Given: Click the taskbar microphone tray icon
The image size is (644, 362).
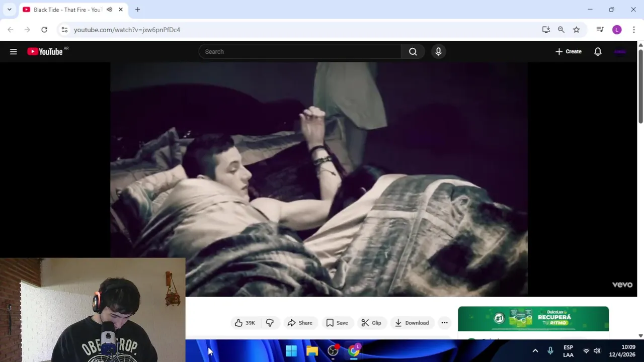Looking at the screenshot, I should pyautogui.click(x=550, y=351).
